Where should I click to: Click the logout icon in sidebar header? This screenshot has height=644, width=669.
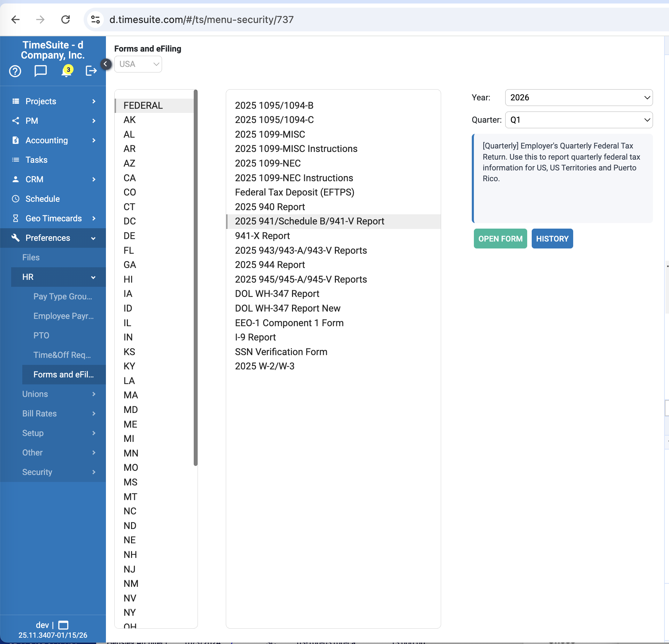(x=91, y=71)
